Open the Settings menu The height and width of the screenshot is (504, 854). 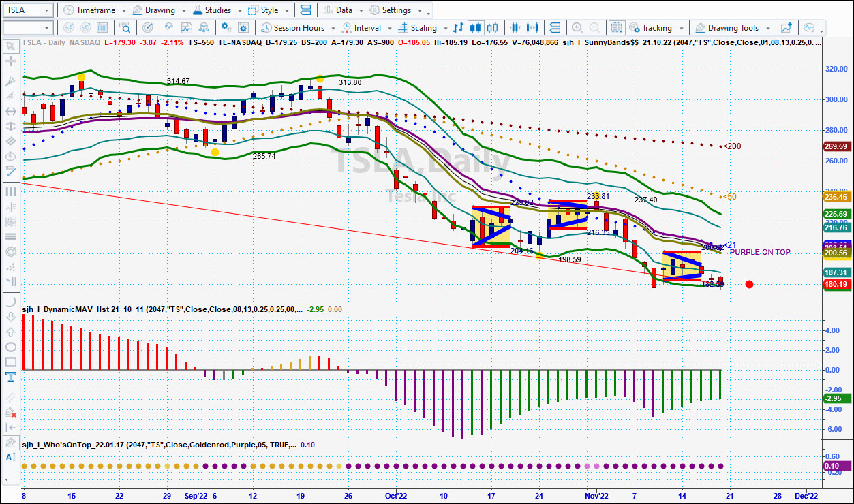click(391, 10)
